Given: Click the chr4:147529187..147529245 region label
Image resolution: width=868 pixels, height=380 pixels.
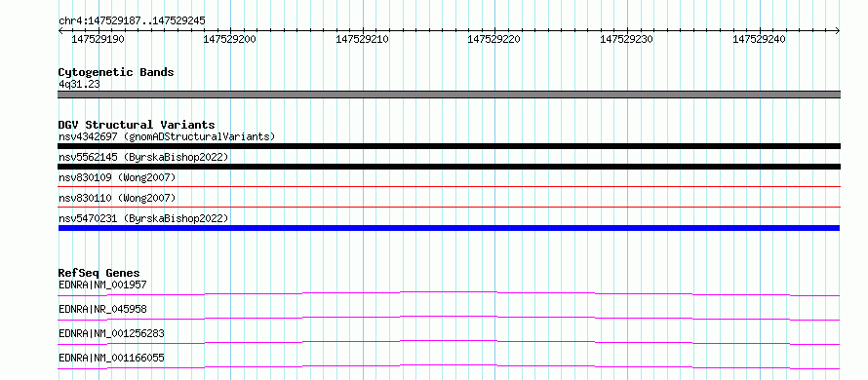Looking at the screenshot, I should tap(132, 20).
